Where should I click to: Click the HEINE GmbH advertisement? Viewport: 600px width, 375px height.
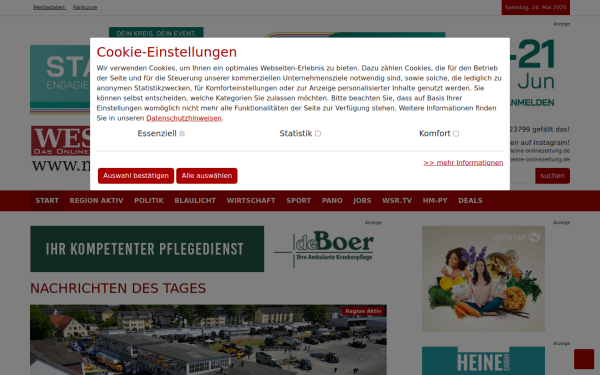pyautogui.click(x=483, y=361)
